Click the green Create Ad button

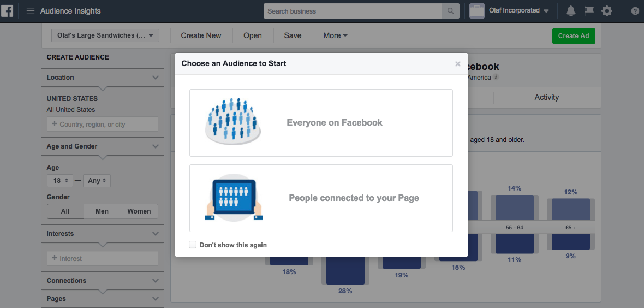tap(573, 36)
